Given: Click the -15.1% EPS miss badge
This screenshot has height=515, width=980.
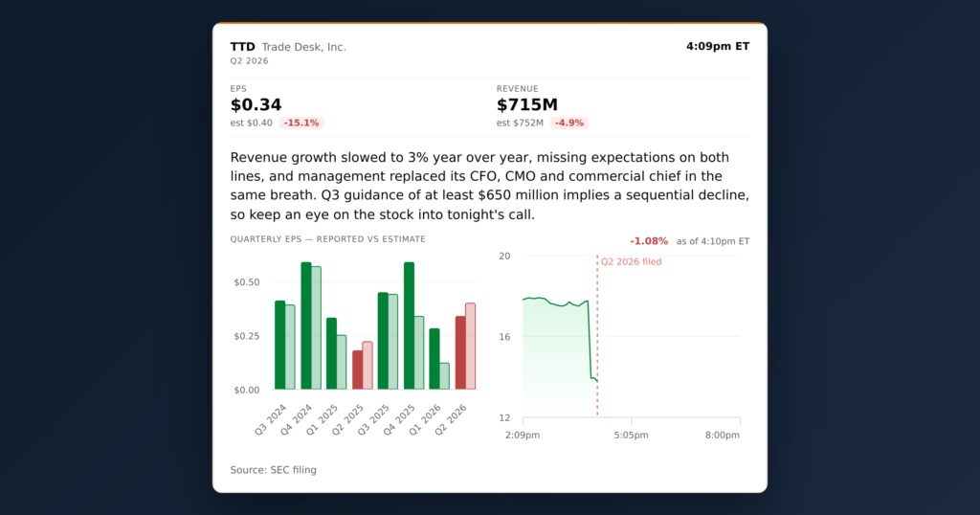Looking at the screenshot, I should click(x=301, y=123).
